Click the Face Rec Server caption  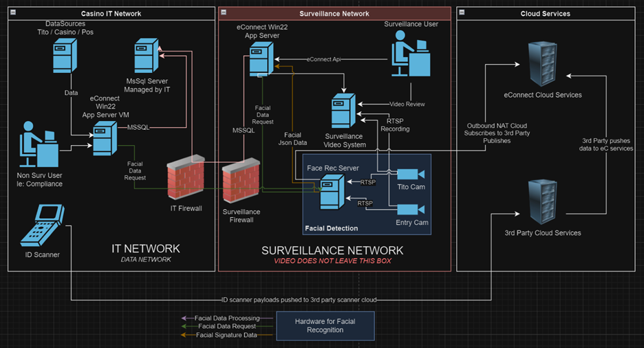[333, 168]
